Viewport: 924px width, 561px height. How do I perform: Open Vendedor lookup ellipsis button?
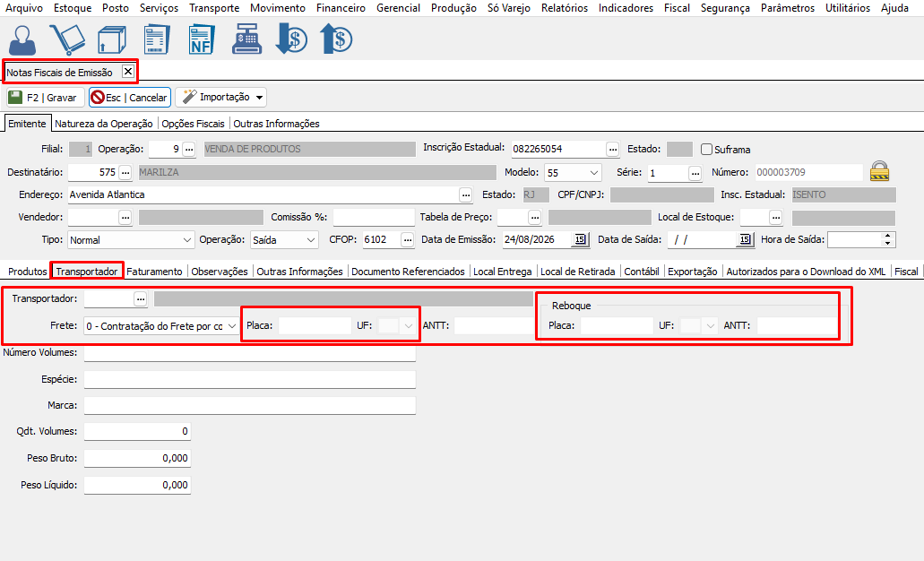pos(125,218)
